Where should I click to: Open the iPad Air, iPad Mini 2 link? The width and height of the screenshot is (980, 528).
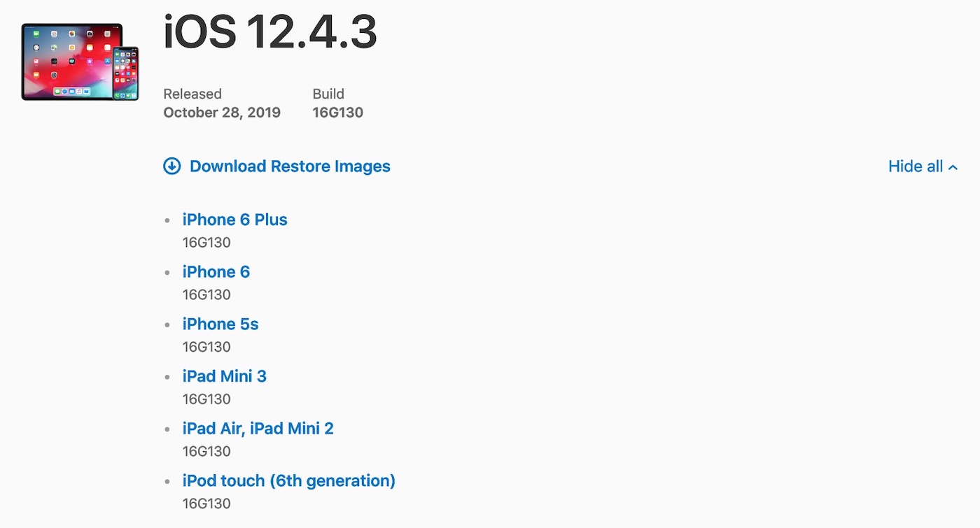(x=258, y=428)
